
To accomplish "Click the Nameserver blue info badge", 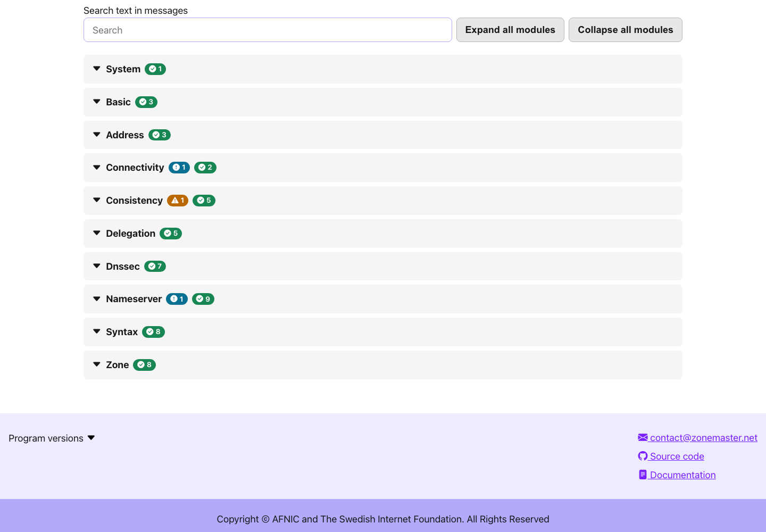I will pyautogui.click(x=177, y=299).
